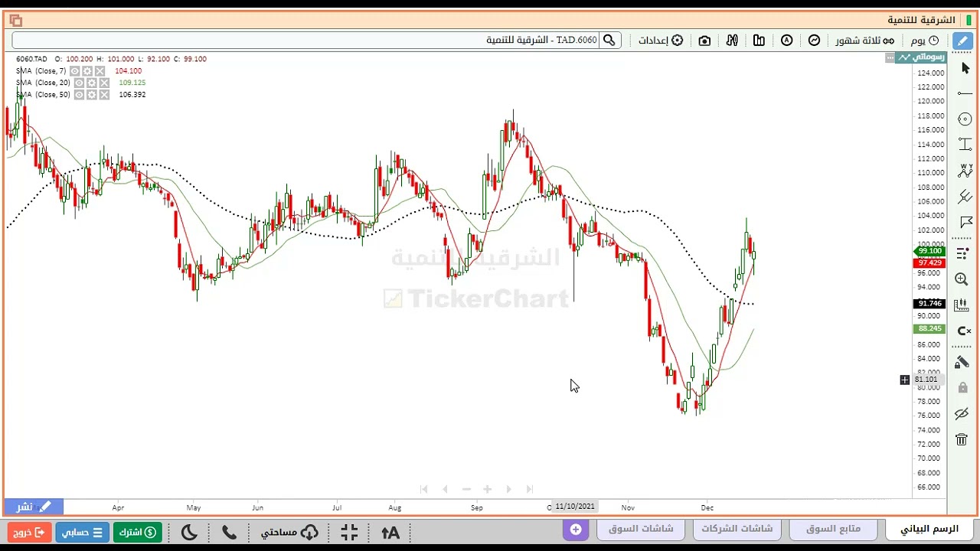The image size is (980, 551).
Task: Open the measure ruler tool
Action: (962, 305)
